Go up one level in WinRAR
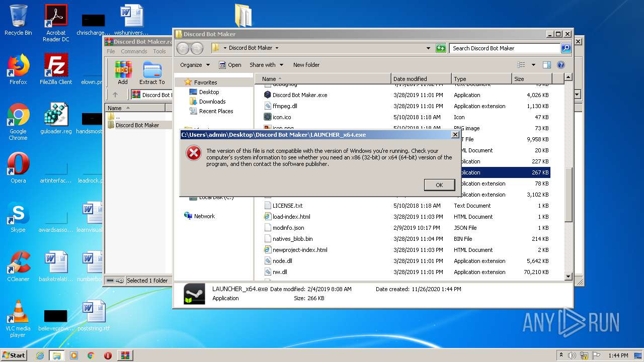The image size is (644, 362). click(x=115, y=95)
